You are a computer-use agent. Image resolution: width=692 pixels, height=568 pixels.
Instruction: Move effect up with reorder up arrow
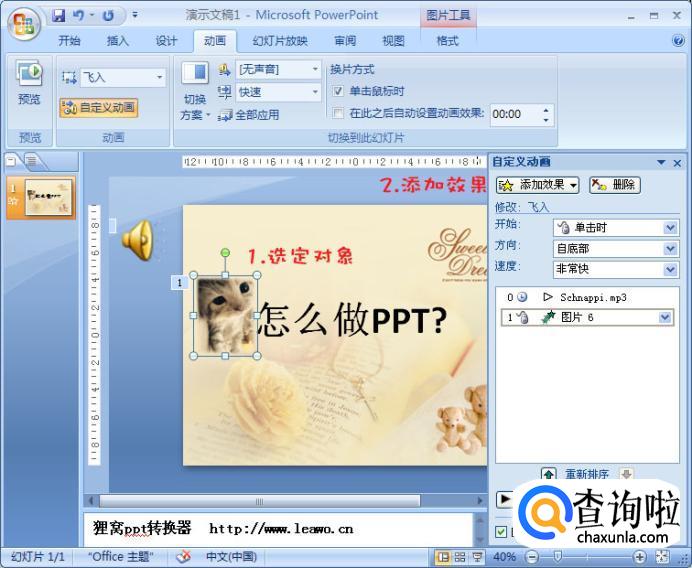pyautogui.click(x=549, y=474)
